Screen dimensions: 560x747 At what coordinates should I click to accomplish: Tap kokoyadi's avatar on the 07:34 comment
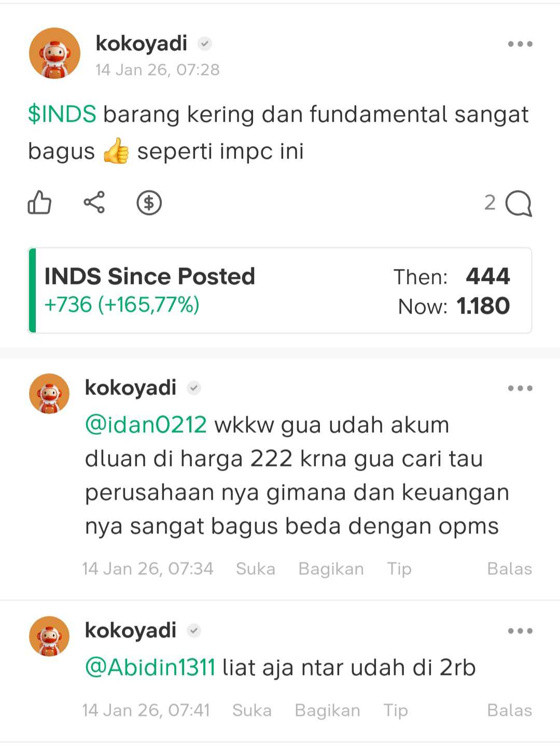(x=49, y=393)
